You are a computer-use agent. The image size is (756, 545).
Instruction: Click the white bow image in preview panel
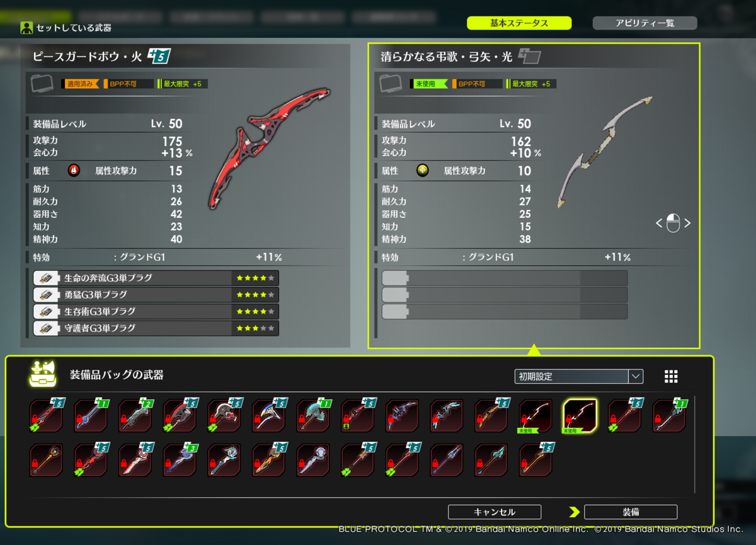point(604,152)
